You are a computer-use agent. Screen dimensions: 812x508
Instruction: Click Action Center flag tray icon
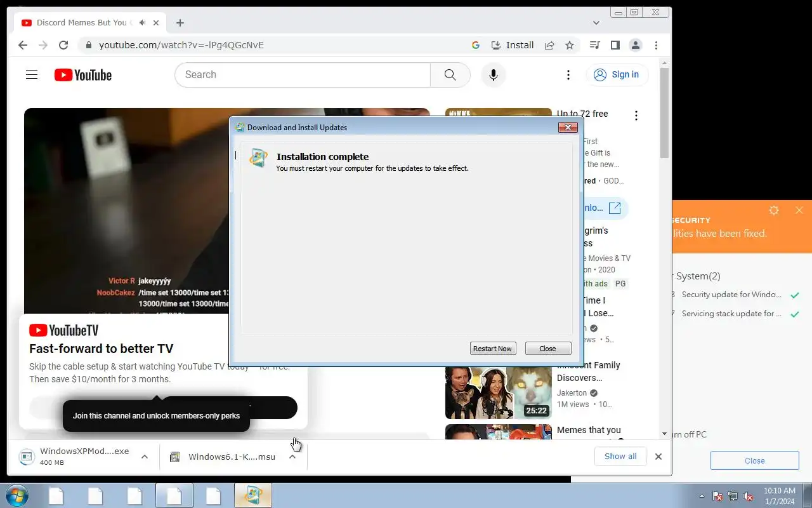(x=717, y=496)
